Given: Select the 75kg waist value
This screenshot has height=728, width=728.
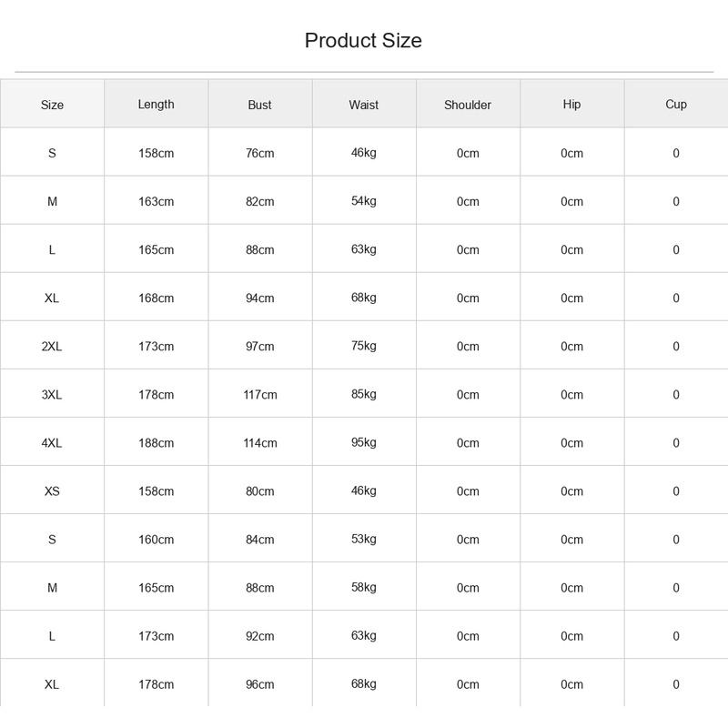Looking at the screenshot, I should 364,346.
